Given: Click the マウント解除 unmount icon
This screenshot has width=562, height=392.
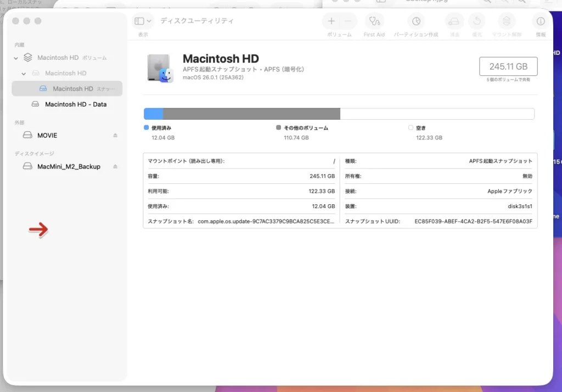Looking at the screenshot, I should (507, 21).
